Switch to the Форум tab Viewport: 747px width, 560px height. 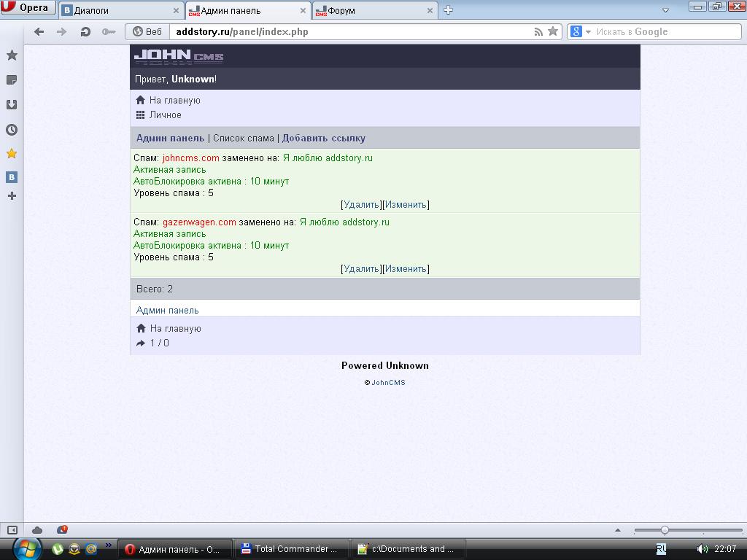click(x=374, y=10)
